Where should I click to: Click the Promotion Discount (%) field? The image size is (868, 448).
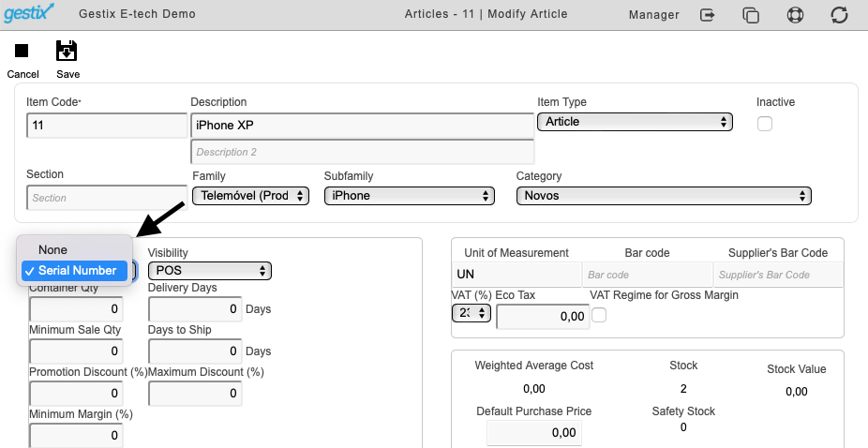[x=76, y=394]
